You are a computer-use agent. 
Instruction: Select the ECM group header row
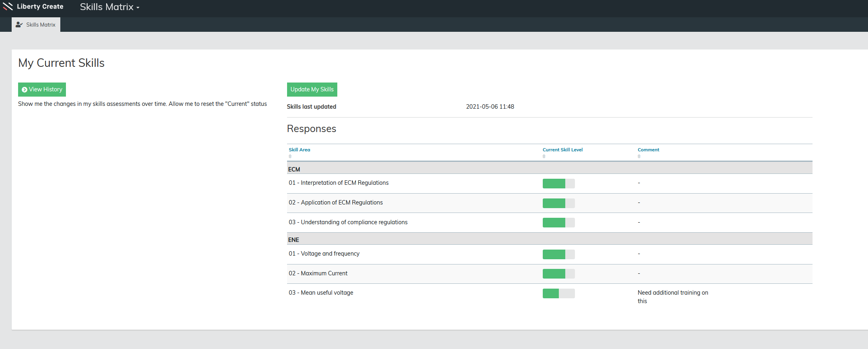[549, 169]
